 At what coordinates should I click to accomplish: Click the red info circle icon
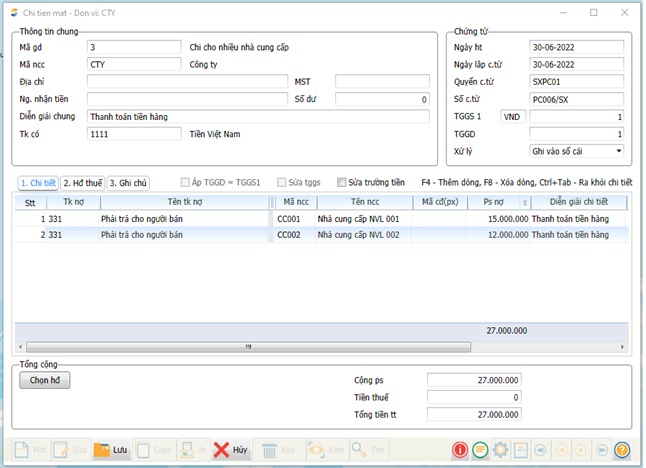point(460,450)
